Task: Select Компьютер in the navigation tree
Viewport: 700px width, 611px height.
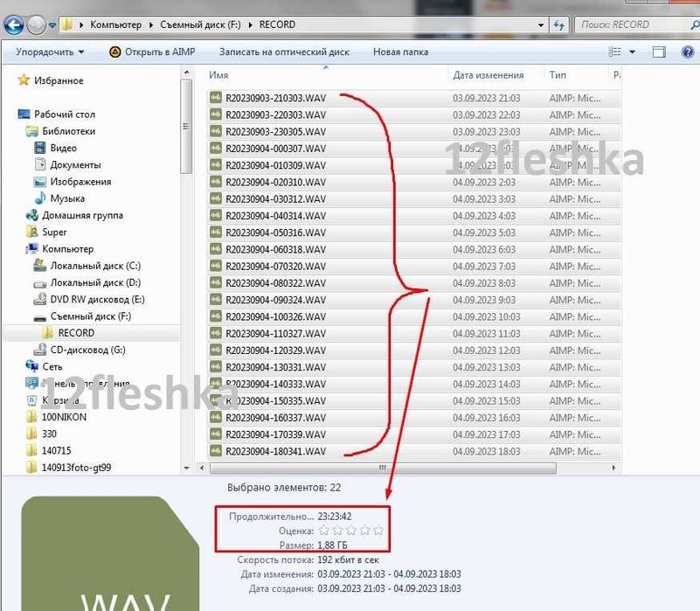Action: (59, 249)
